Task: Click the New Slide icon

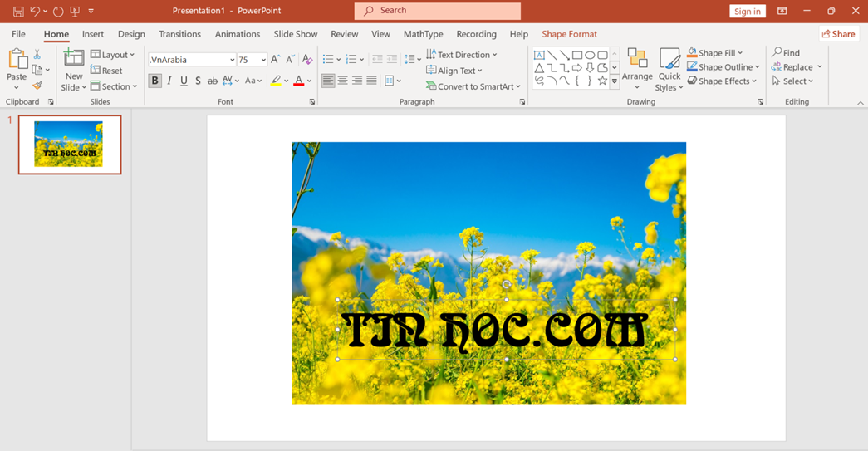Action: point(74,58)
